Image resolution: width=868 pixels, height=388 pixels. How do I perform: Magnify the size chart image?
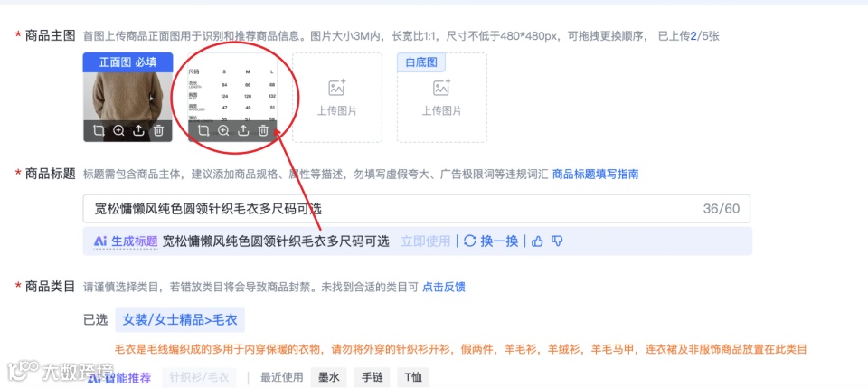(x=223, y=131)
